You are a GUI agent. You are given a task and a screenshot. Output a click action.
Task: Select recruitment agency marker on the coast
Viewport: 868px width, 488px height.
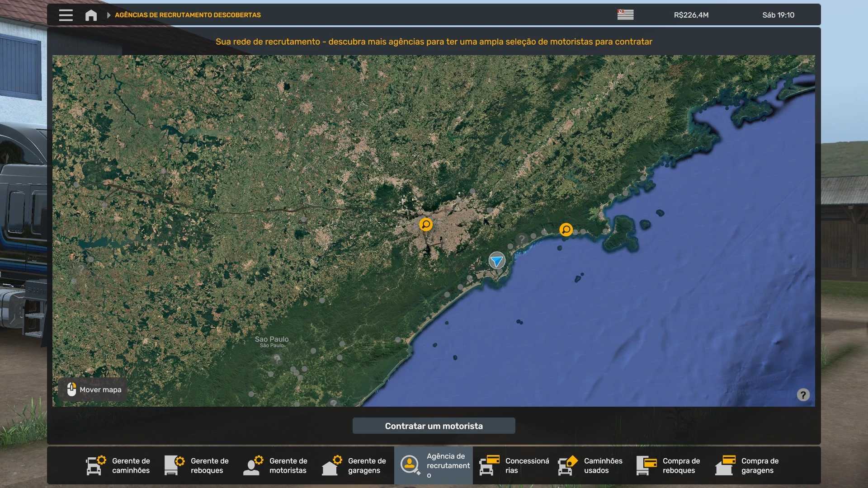[x=566, y=230]
